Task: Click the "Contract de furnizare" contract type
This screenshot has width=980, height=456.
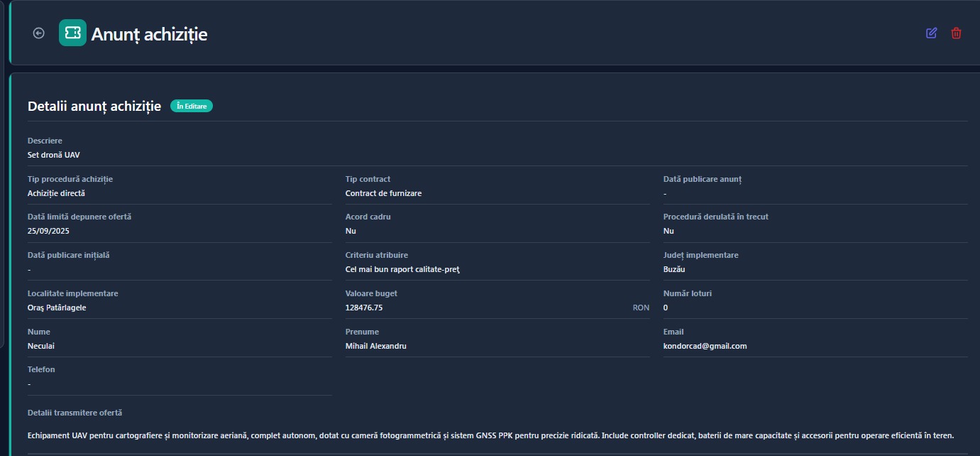Action: pyautogui.click(x=383, y=193)
